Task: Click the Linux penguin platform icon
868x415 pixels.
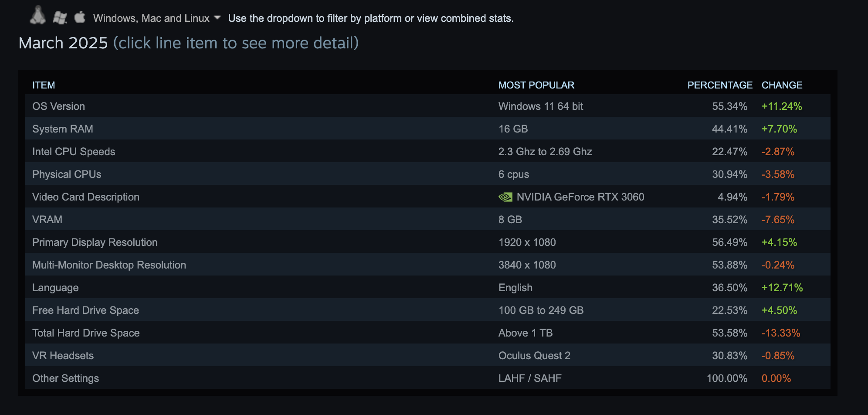Action: [x=38, y=15]
